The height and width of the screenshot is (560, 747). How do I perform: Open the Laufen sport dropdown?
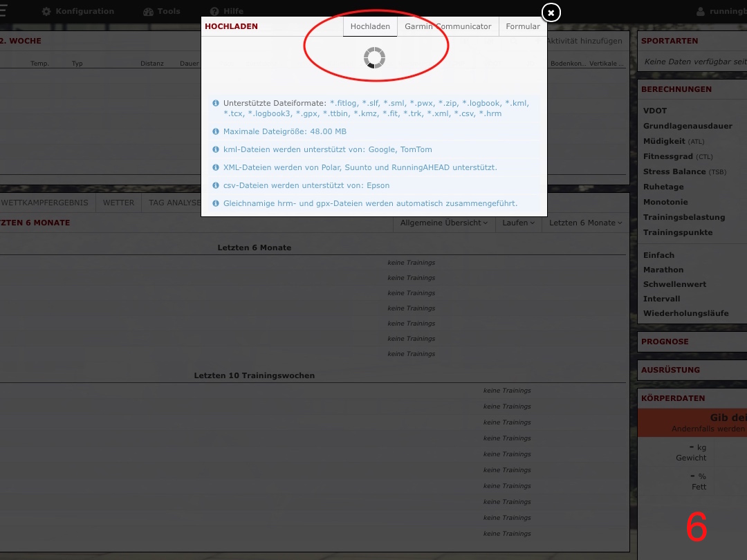click(x=518, y=223)
